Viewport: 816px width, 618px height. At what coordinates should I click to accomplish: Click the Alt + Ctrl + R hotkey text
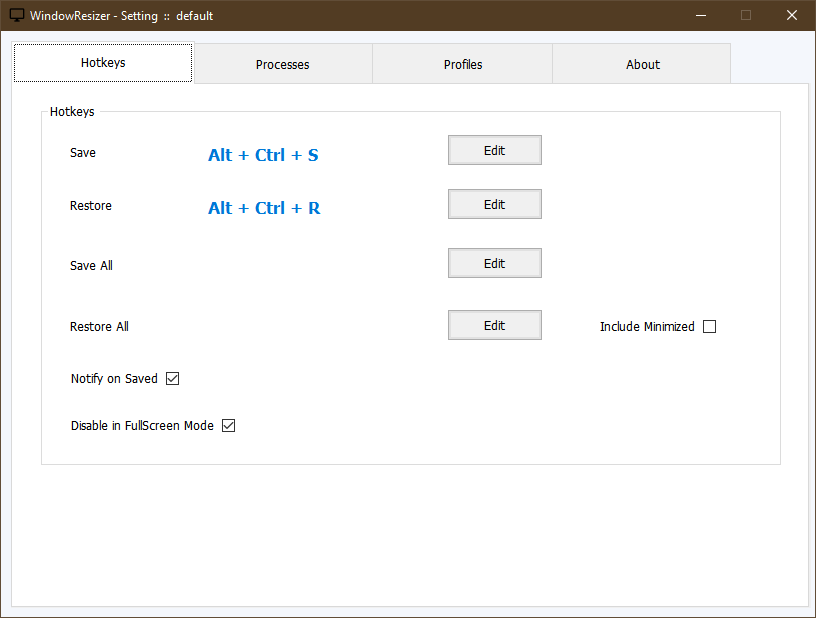coord(264,208)
